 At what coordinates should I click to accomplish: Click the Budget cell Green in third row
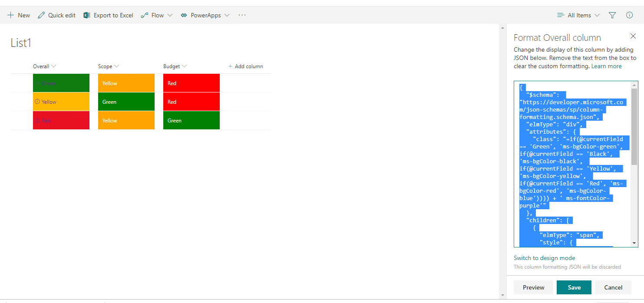click(192, 120)
